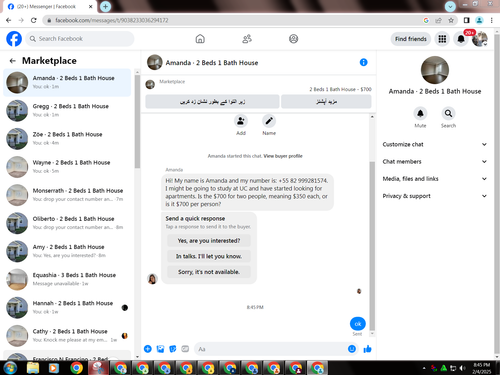This screenshot has width=500, height=375.
Task: Open the Windows Start button
Action: tap(10, 368)
